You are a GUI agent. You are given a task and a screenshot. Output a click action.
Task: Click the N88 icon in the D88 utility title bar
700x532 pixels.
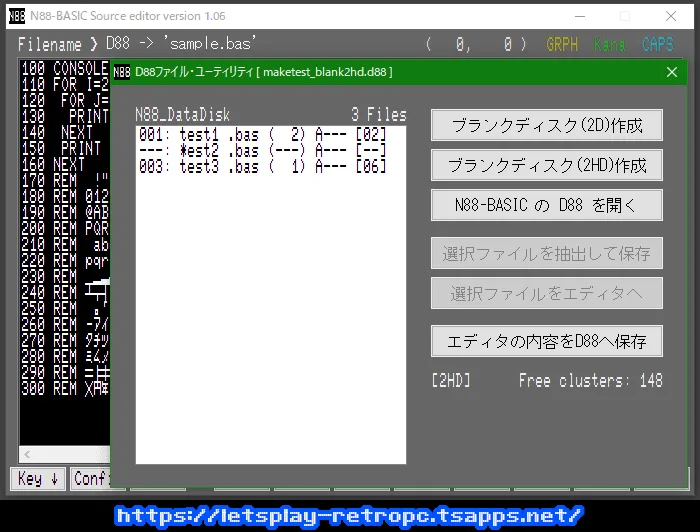pos(121,72)
